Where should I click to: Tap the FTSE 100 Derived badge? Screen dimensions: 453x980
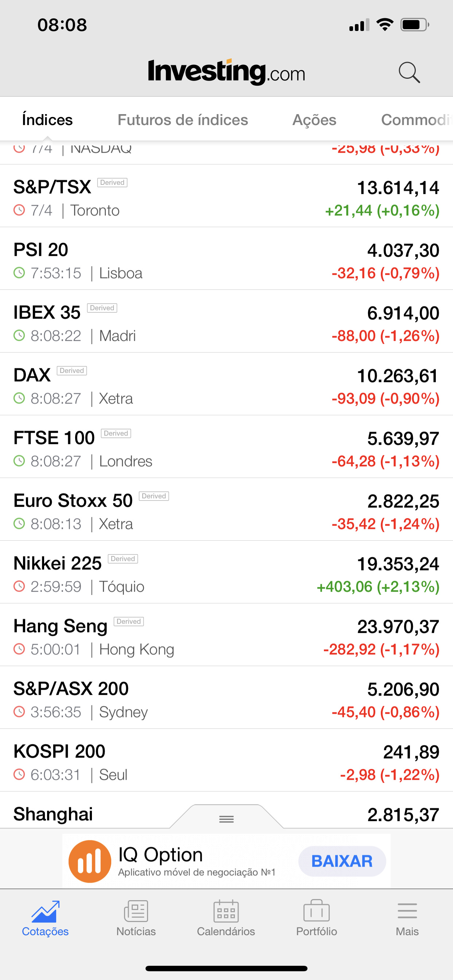(116, 433)
